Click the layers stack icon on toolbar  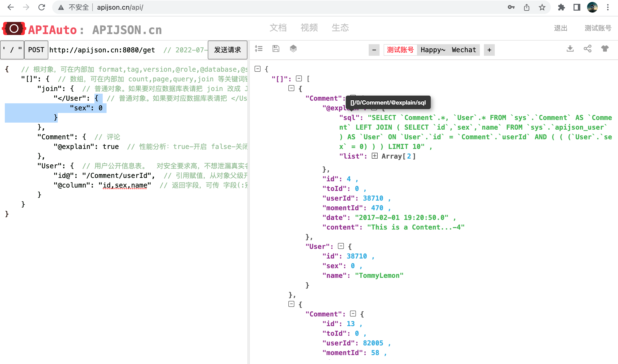click(x=293, y=49)
